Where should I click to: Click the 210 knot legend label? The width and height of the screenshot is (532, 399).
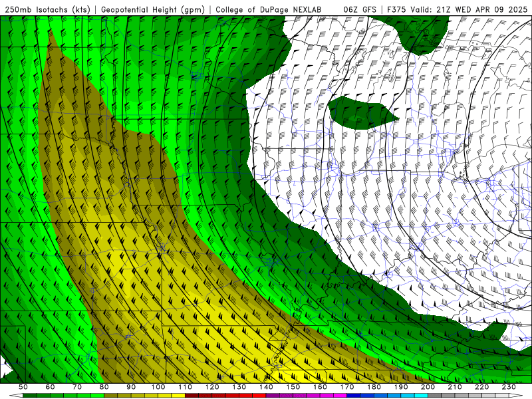455,387
